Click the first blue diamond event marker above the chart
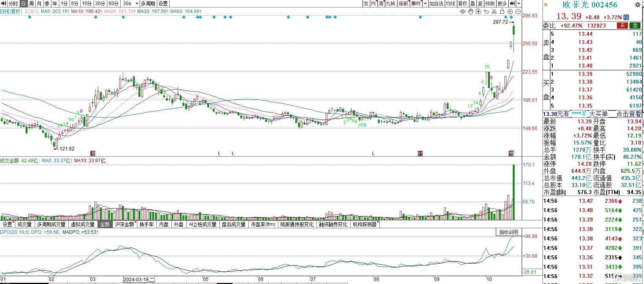The width and height of the screenshot is (644, 284). pyautogui.click(x=30, y=17)
